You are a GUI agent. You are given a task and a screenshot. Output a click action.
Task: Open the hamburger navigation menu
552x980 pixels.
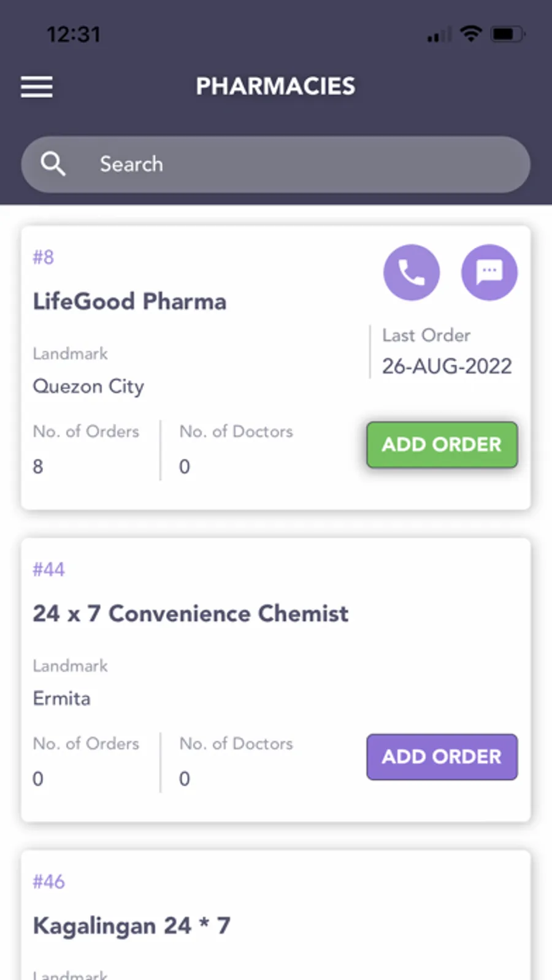point(37,86)
